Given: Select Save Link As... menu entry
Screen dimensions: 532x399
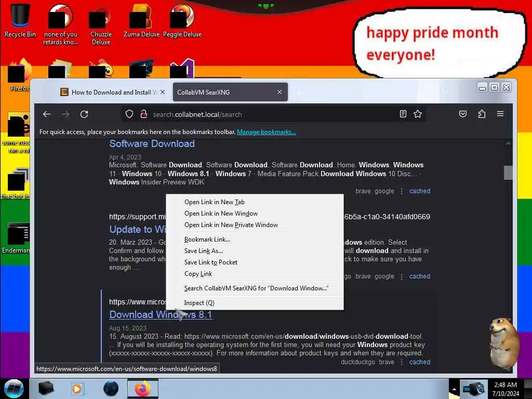Looking at the screenshot, I should click(255, 251).
